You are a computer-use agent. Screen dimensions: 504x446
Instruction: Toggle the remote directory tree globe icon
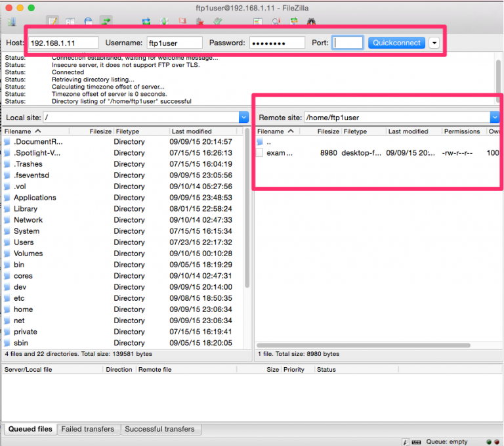pyautogui.click(x=88, y=21)
